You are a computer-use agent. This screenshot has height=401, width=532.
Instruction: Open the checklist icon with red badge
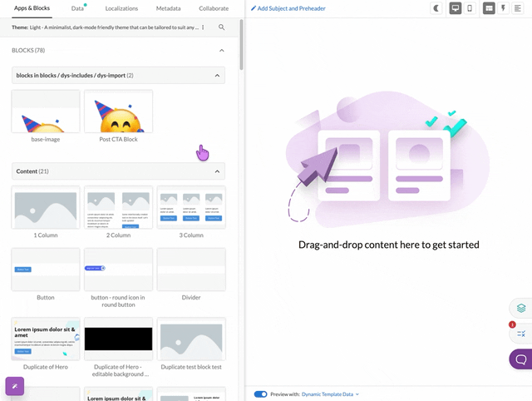click(521, 334)
